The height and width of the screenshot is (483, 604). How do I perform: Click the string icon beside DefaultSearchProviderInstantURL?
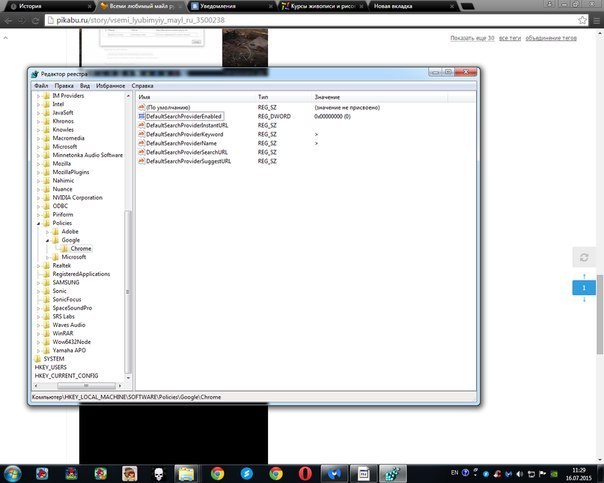point(141,125)
